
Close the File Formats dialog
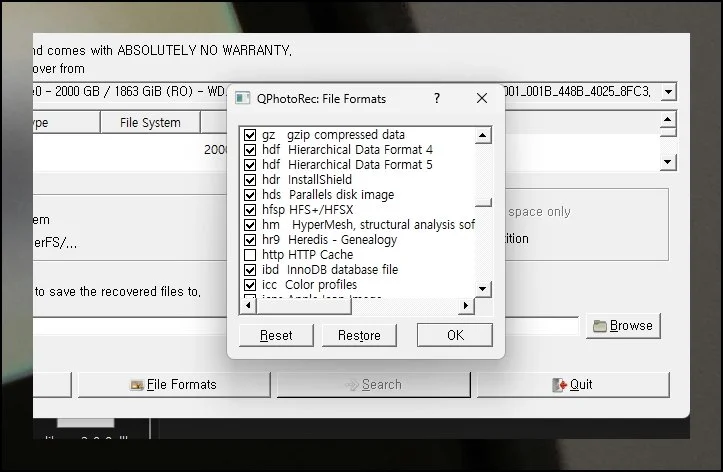pos(481,99)
